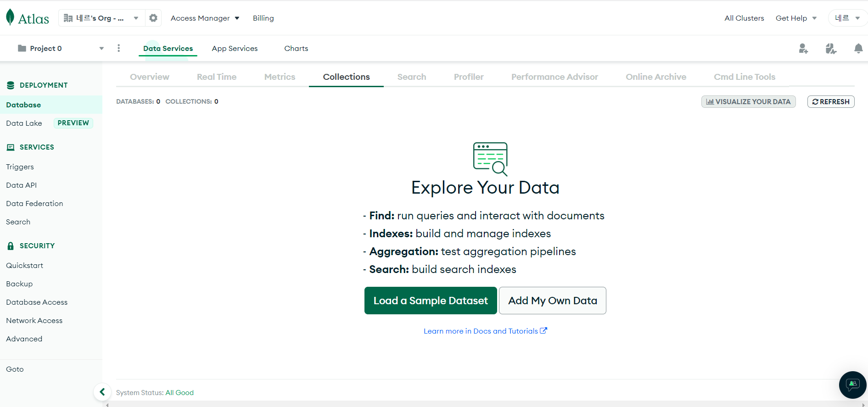Open Security Quickstart in the sidebar
The width and height of the screenshot is (868, 407).
[x=24, y=265]
